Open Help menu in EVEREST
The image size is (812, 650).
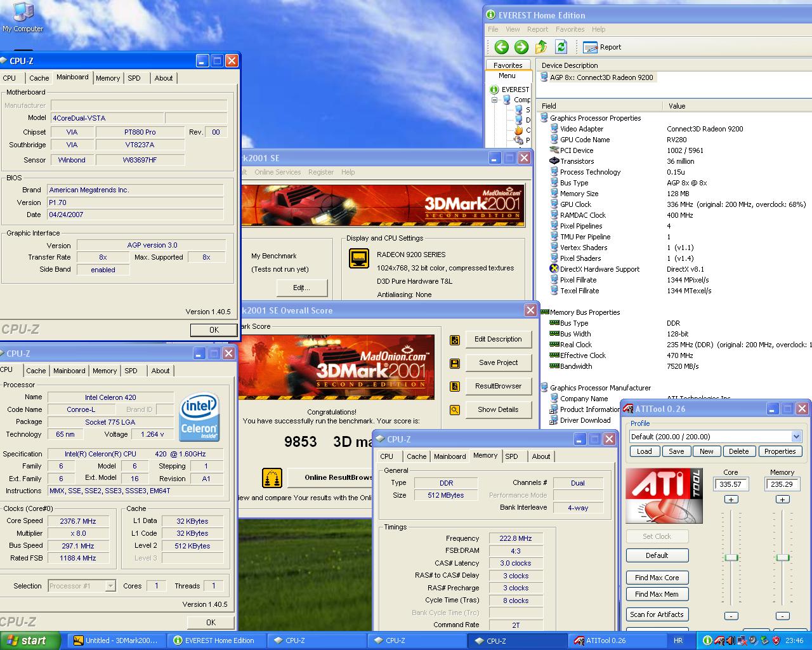point(598,29)
